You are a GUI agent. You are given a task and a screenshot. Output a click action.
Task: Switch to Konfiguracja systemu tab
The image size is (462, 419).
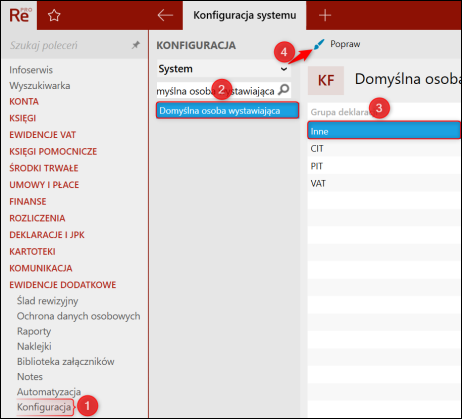(245, 15)
